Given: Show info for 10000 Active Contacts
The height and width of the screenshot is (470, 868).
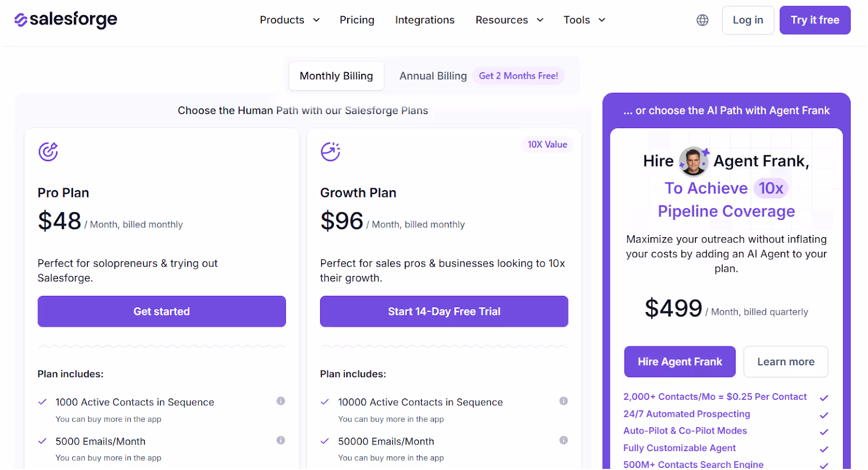Looking at the screenshot, I should (564, 401).
